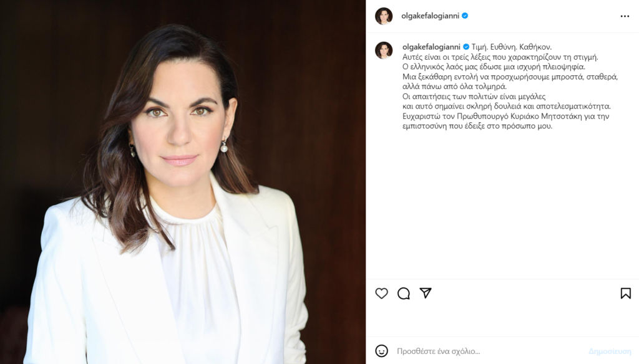
Task: Like the post with the heart icon
Action: point(381,293)
